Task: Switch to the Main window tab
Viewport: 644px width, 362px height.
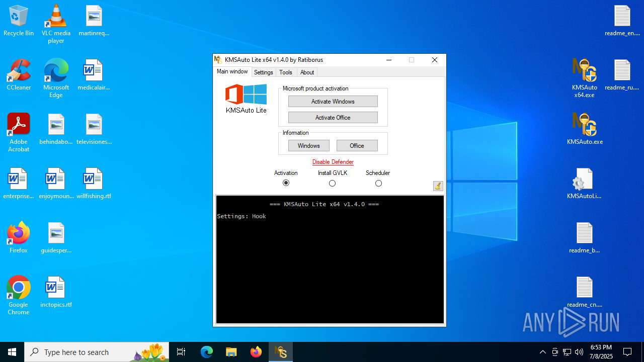Action: click(232, 71)
